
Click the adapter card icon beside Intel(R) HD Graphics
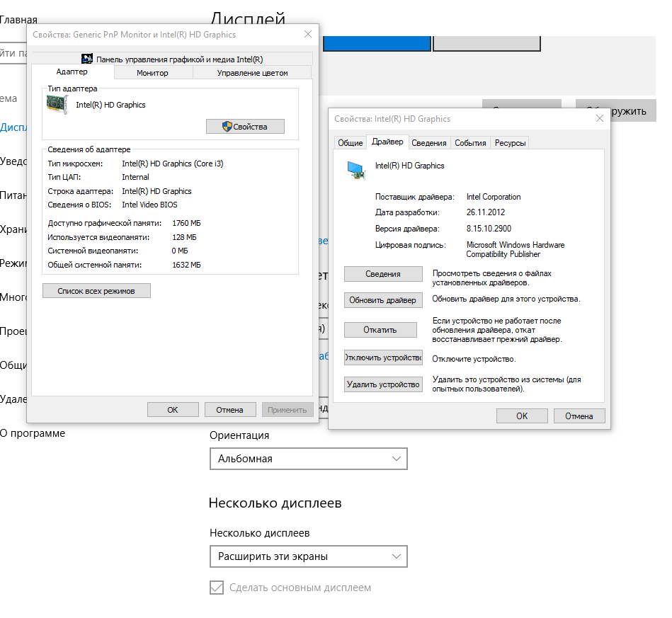[x=57, y=105]
